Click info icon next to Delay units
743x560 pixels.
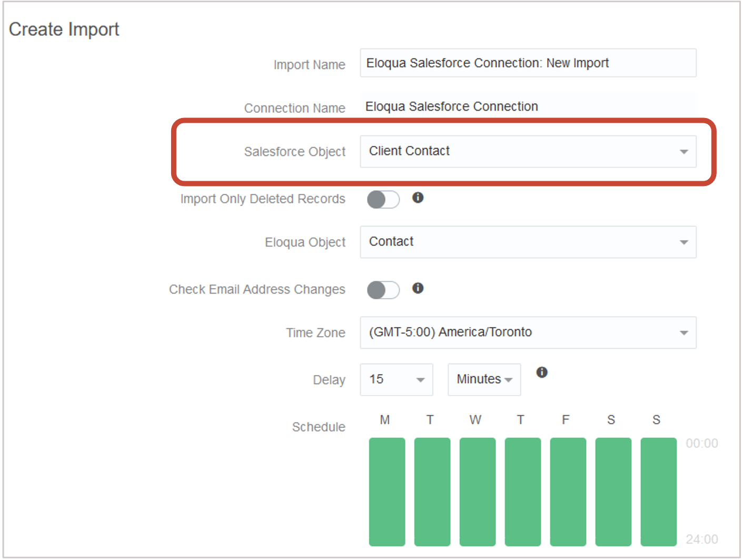tap(542, 372)
